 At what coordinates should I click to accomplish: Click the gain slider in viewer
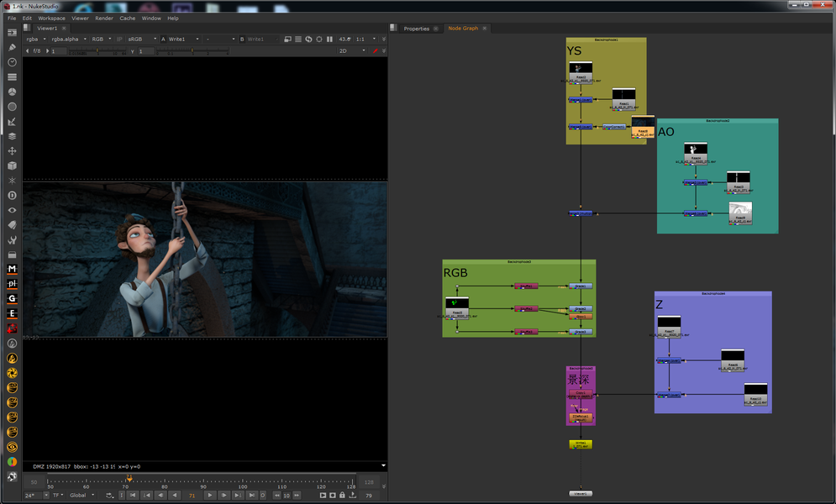(97, 51)
